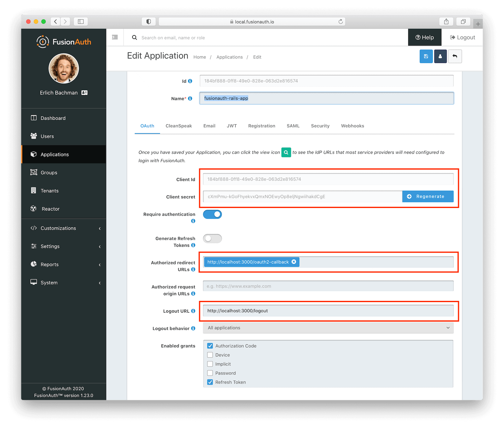Enable Generate Refresh Tokens switch
This screenshot has width=504, height=428.
(x=212, y=239)
